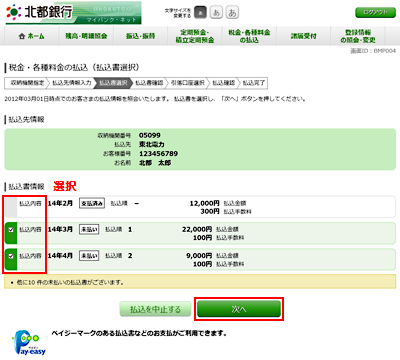The width and height of the screenshot is (400, 360).
Task: Click the Pay-easy logo
Action: 29,342
